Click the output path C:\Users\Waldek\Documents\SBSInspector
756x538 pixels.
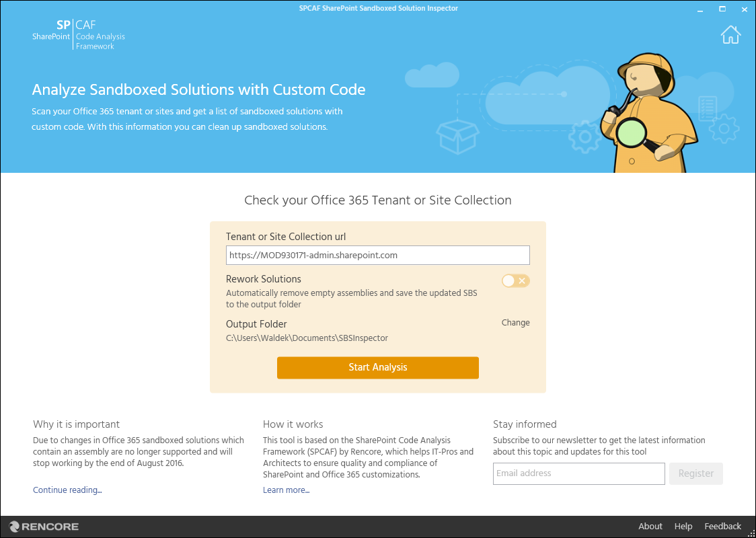(x=307, y=338)
